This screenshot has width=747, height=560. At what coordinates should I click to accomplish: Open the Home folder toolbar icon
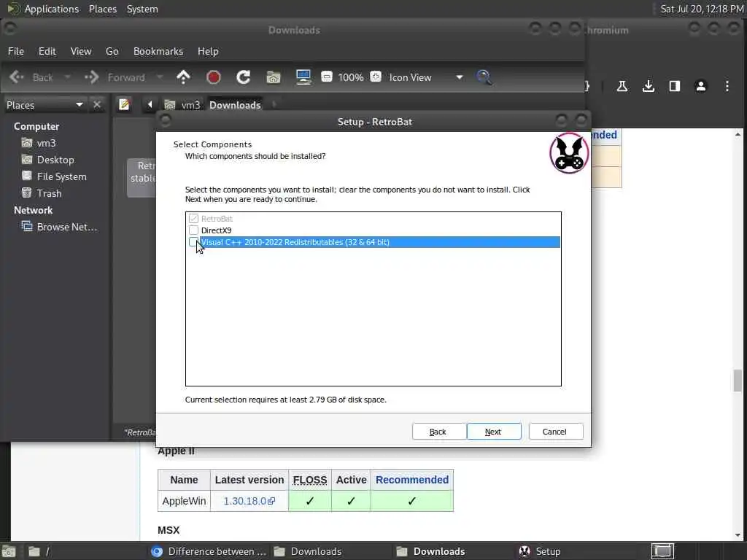(274, 77)
